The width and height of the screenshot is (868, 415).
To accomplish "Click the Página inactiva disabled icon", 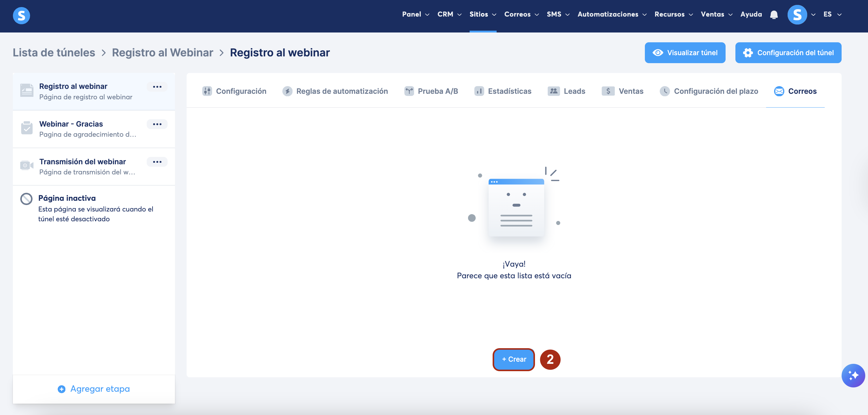I will (26, 199).
